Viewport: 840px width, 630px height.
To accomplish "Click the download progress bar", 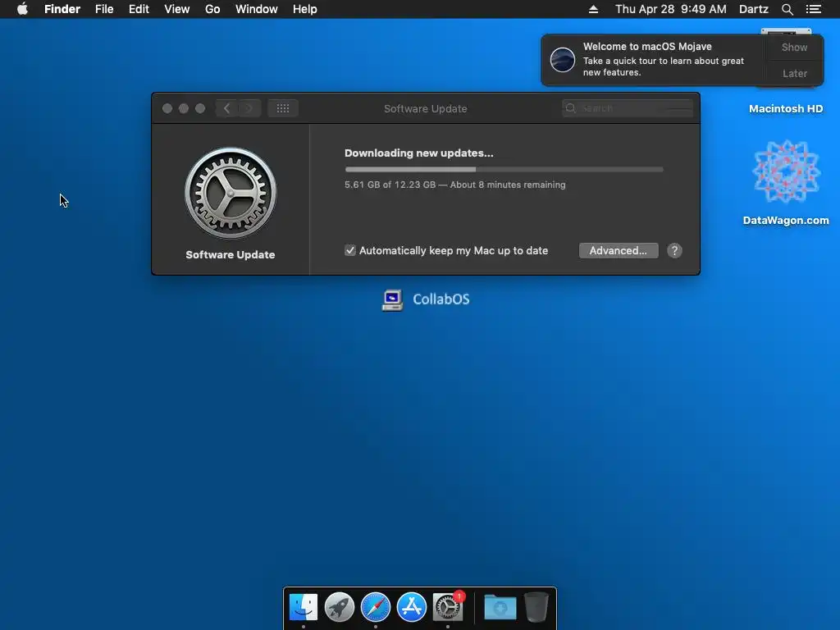I will 504,169.
